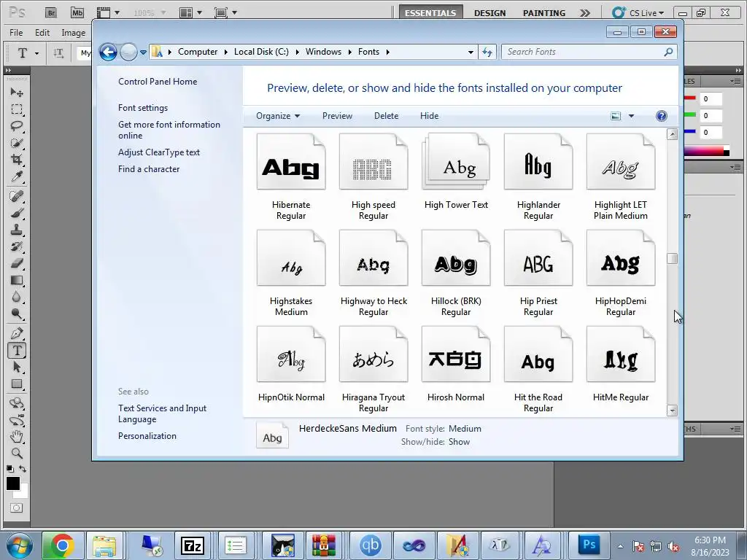Click the Delete button in Fonts toolbar
Image resolution: width=747 pixels, height=560 pixels.
point(386,116)
